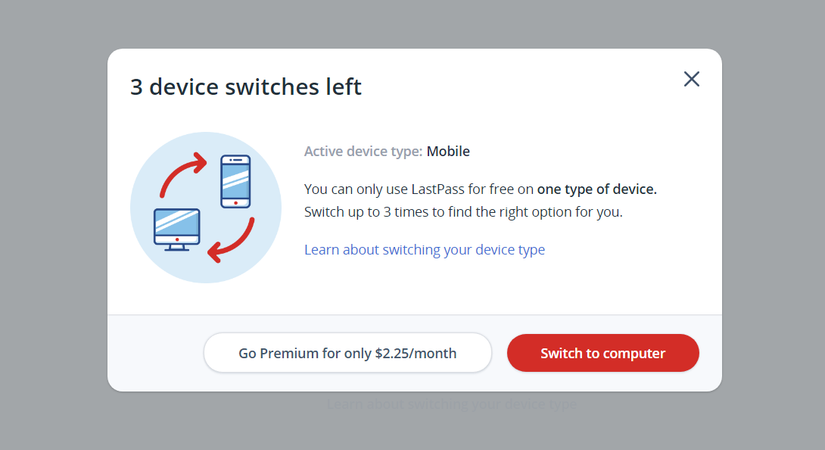
Task: Click the red home button on the phone icon
Action: pyautogui.click(x=235, y=203)
